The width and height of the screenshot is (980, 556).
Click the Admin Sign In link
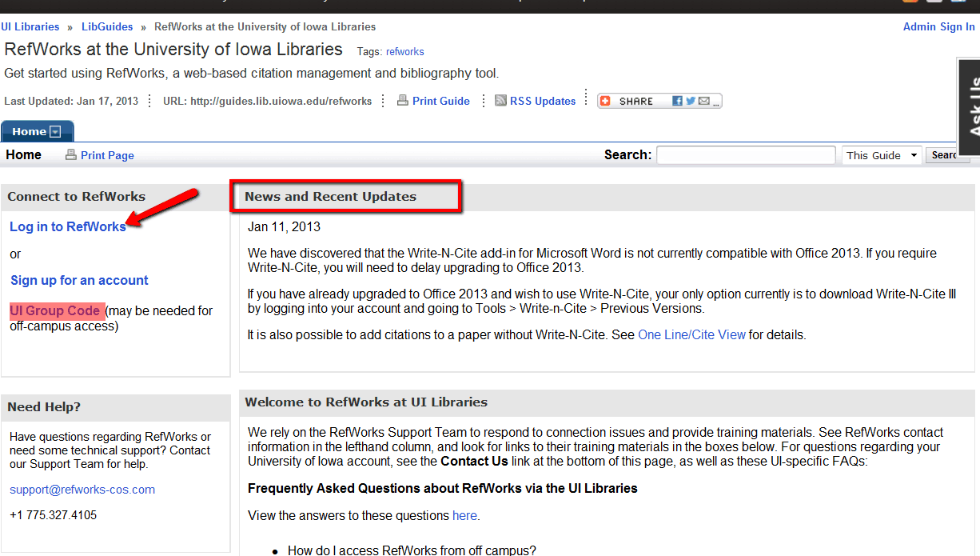coord(938,27)
